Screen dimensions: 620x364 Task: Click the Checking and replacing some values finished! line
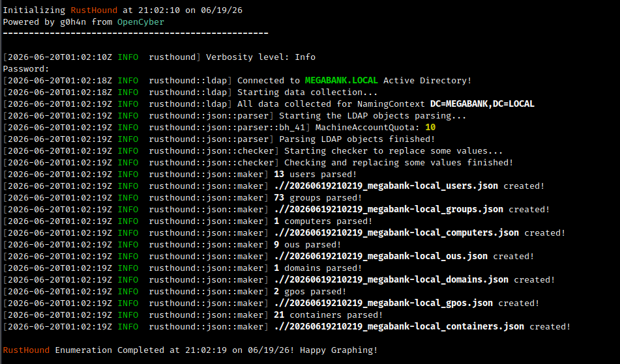pos(398,163)
